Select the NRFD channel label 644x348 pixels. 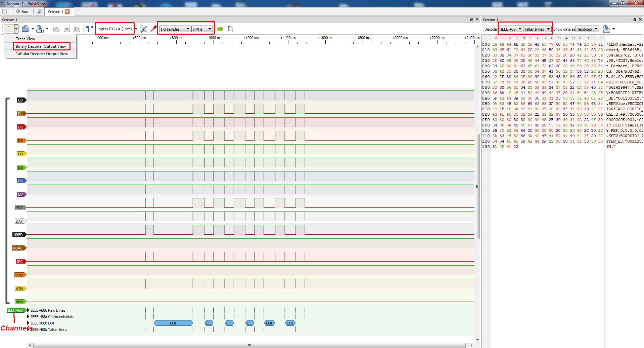click(x=19, y=235)
